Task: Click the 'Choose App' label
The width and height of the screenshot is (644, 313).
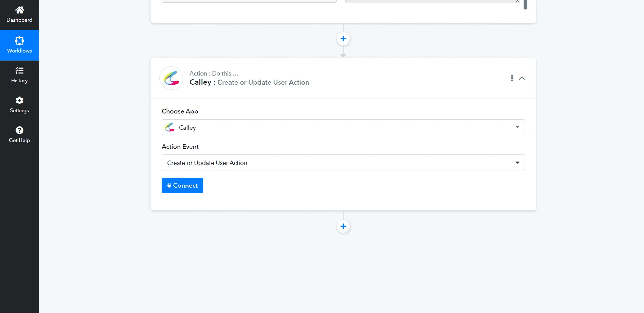Action: click(x=180, y=111)
